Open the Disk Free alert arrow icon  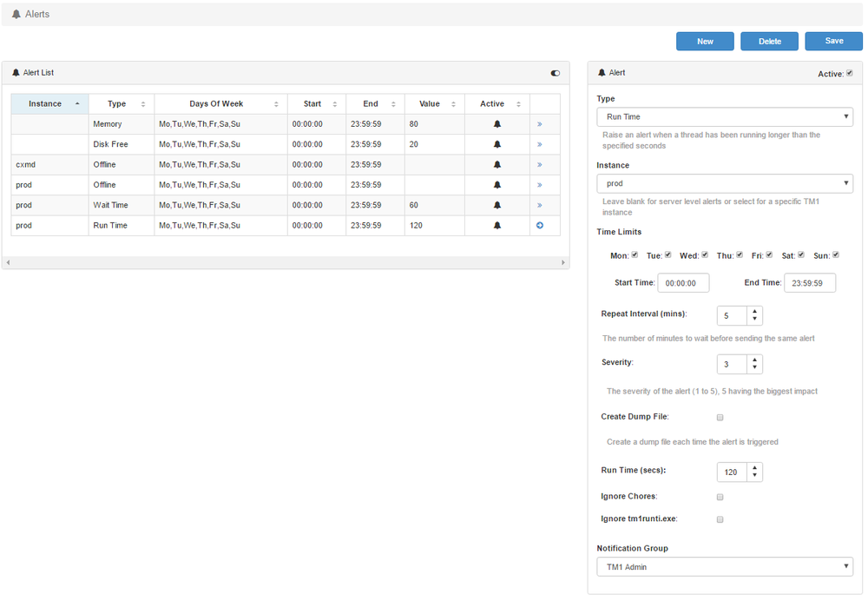click(x=539, y=144)
